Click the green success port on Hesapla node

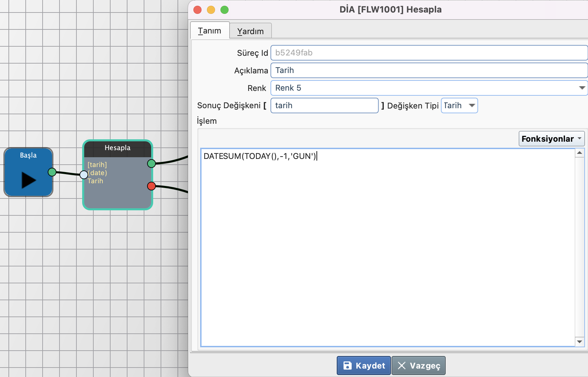tap(151, 164)
